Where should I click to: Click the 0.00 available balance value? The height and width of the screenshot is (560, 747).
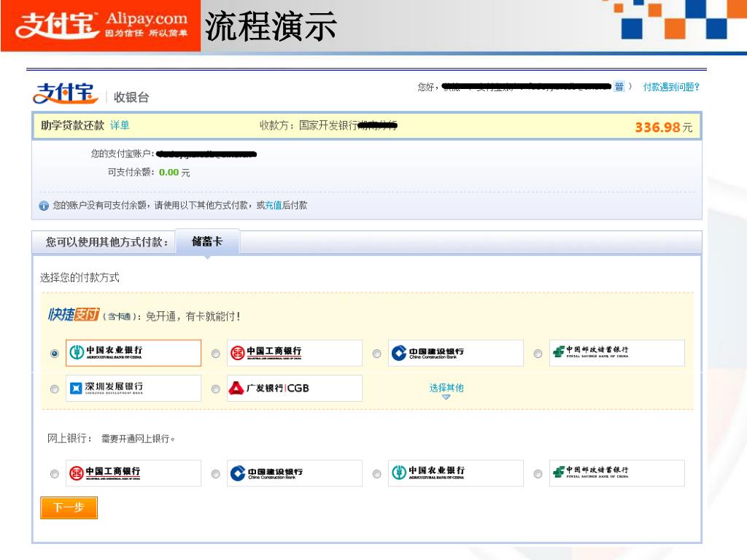click(x=169, y=172)
